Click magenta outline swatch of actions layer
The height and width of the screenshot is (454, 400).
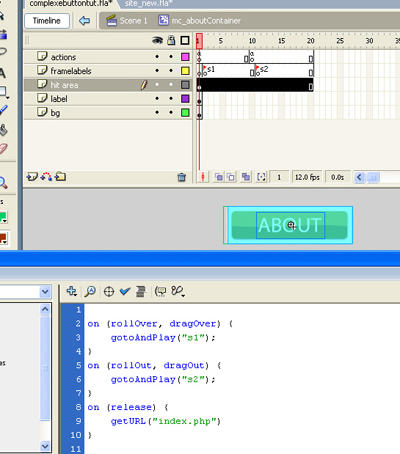(185, 57)
